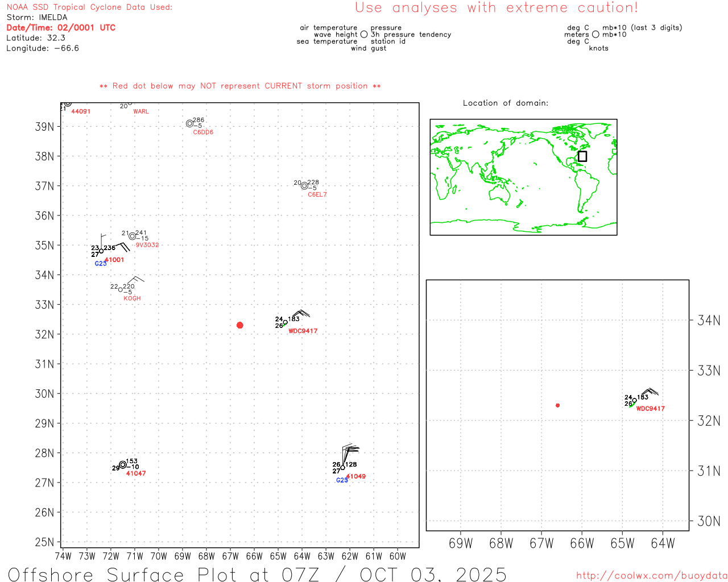Image resolution: width=728 pixels, height=582 pixels.
Task: Click the legend circle beside 'meters'
Action: (595, 35)
